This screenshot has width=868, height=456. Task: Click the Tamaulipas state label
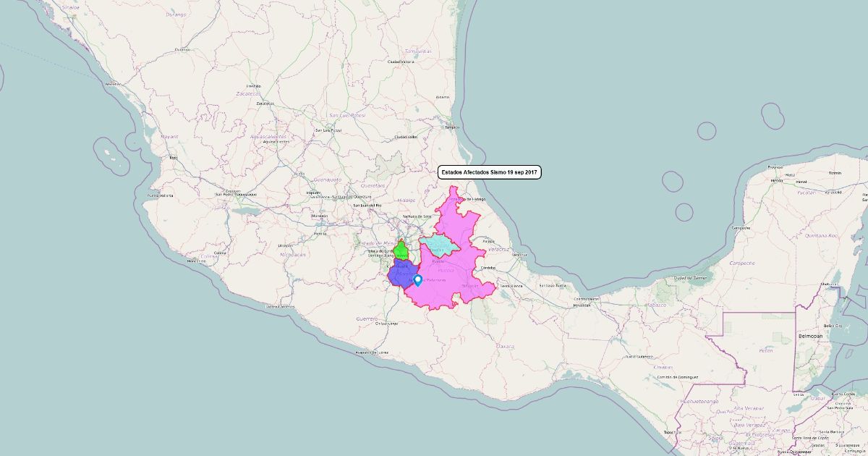tap(418, 51)
